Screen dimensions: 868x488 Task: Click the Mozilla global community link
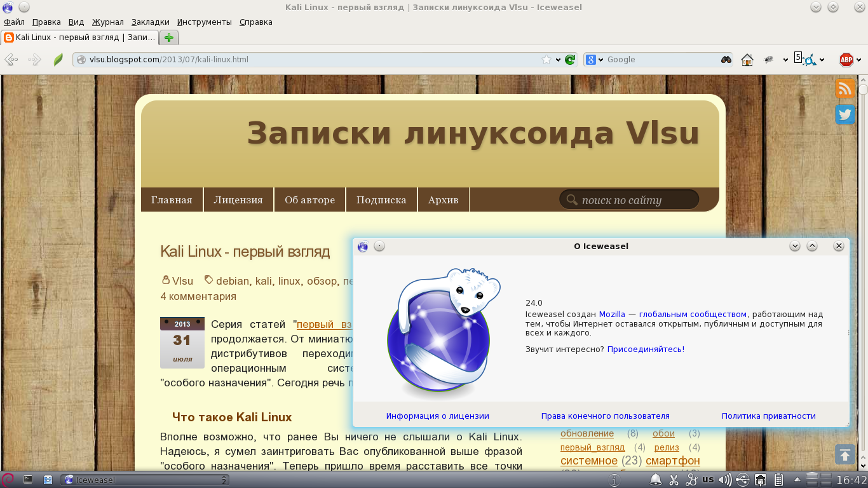[x=672, y=314]
